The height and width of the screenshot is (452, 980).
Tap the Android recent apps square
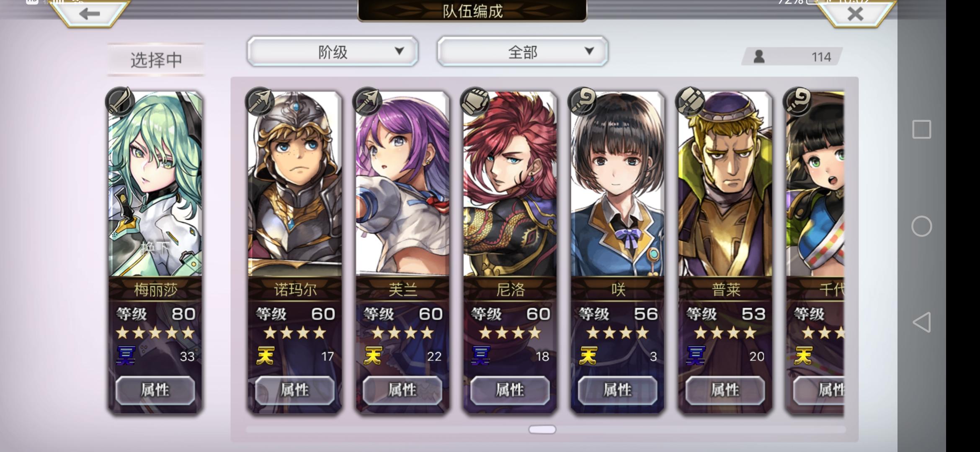click(921, 129)
